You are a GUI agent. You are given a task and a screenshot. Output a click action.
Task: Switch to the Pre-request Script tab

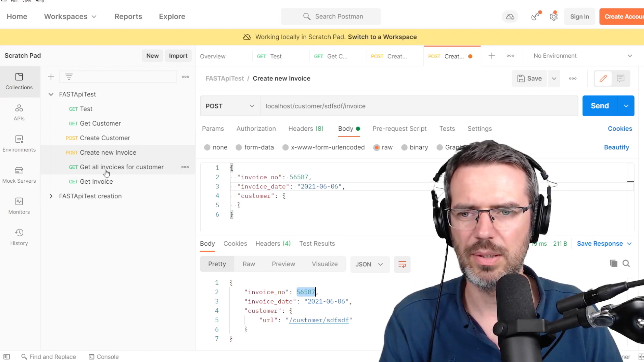[x=399, y=129]
